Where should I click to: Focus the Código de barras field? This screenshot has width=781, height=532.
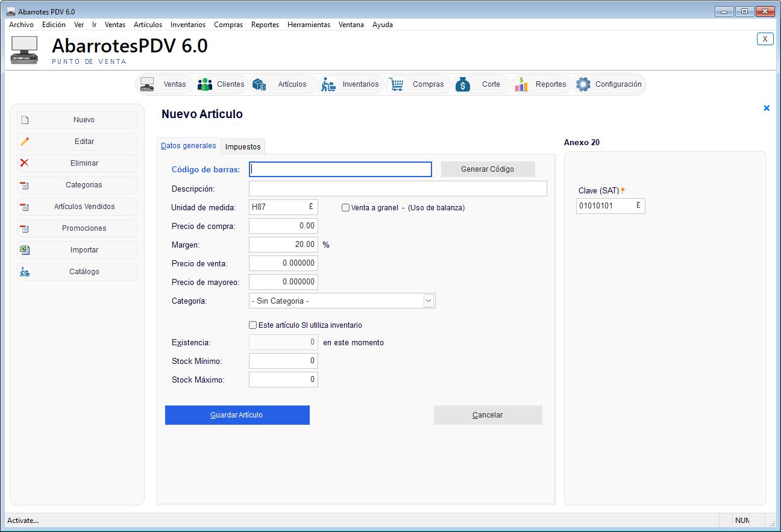point(340,169)
